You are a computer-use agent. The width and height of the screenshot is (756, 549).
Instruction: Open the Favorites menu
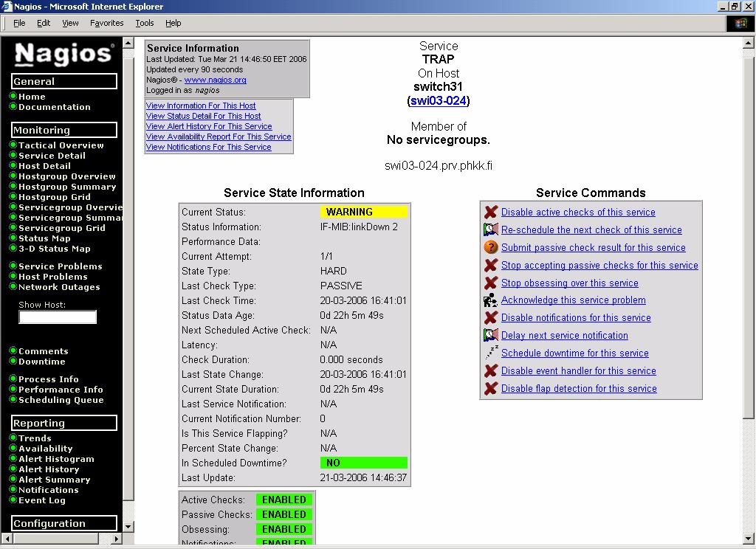(106, 23)
